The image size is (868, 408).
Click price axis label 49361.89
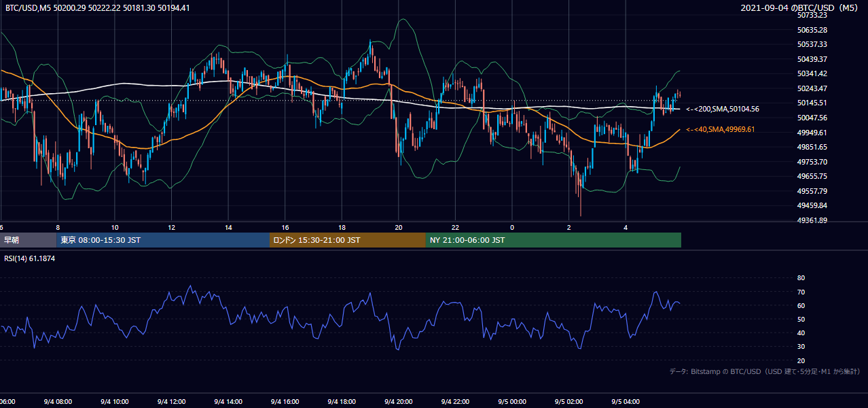pyautogui.click(x=812, y=220)
